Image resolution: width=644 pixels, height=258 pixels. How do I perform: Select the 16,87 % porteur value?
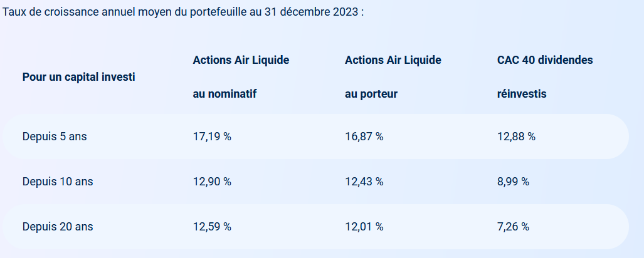pos(364,137)
